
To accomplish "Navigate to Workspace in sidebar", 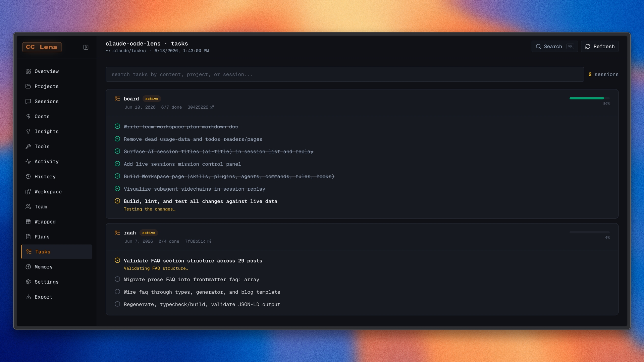I will [57, 192].
